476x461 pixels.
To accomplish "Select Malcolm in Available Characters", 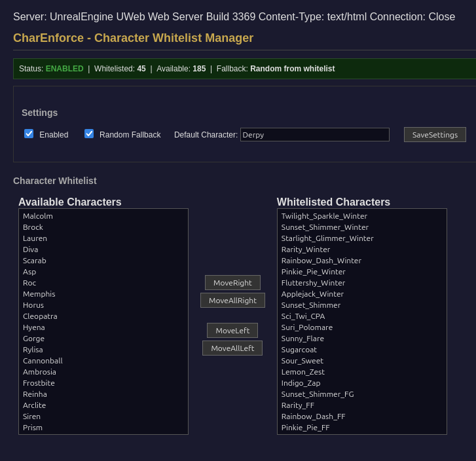I will pyautogui.click(x=103, y=216).
